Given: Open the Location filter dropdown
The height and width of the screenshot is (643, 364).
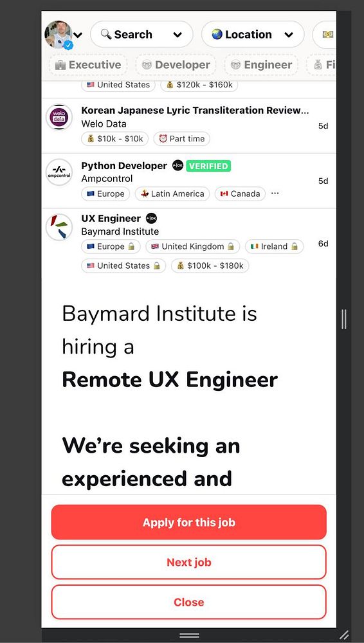Looking at the screenshot, I should tap(253, 35).
